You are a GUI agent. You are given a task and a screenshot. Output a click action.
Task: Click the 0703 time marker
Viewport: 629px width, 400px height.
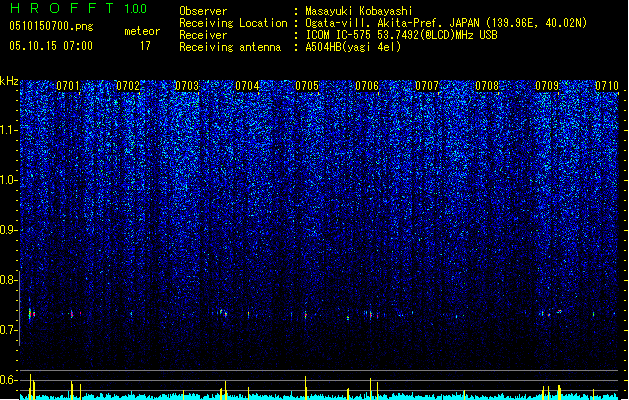187,86
